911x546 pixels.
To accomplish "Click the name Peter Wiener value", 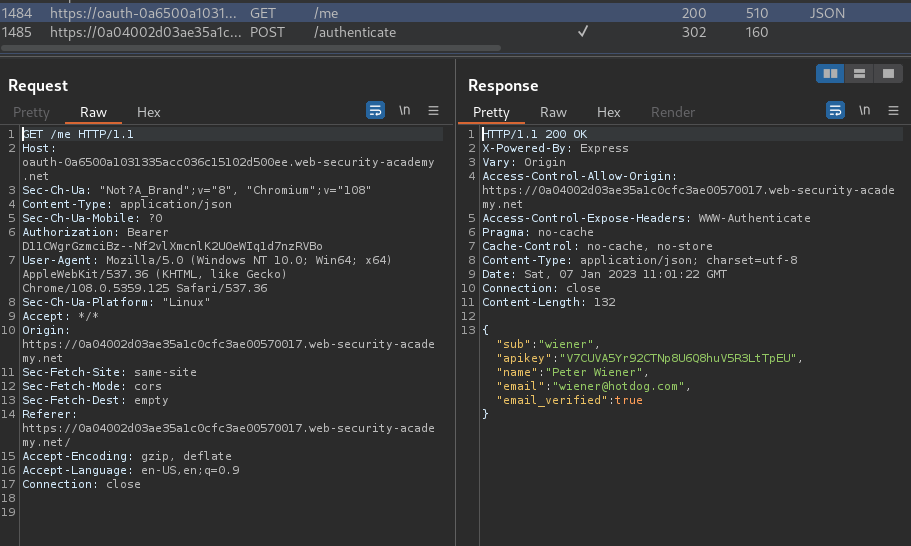I will pos(594,372).
